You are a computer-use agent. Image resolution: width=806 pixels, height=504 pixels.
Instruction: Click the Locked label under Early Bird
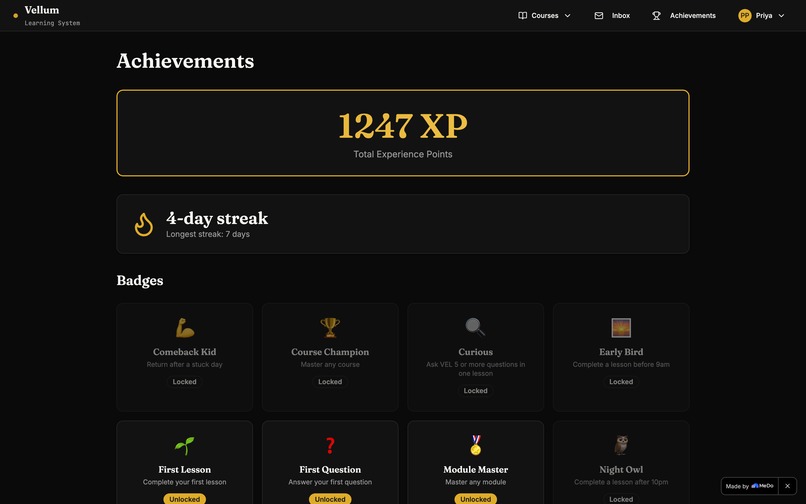click(621, 382)
